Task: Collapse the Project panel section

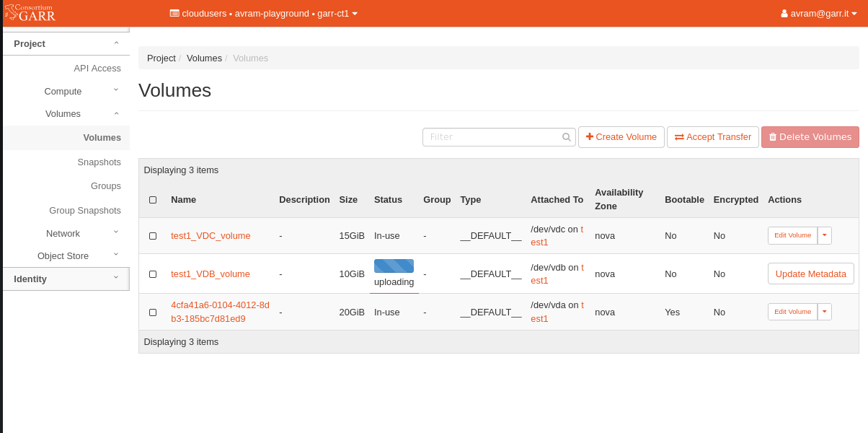Action: 66,44
